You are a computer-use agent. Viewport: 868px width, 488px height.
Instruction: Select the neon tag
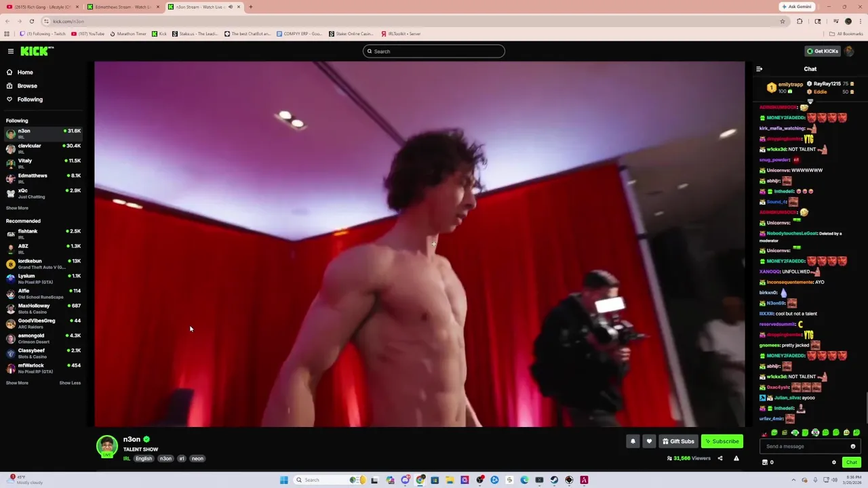click(x=197, y=458)
